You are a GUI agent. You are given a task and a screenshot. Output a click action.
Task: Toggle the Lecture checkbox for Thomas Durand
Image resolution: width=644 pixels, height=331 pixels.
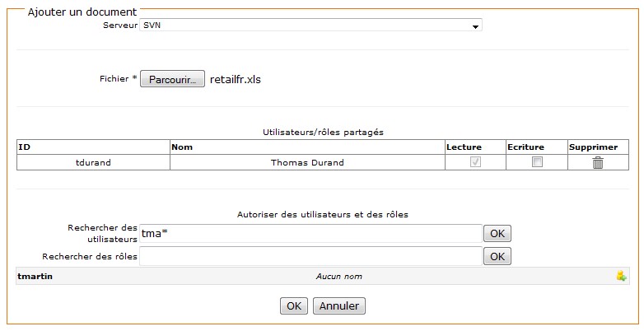click(474, 163)
